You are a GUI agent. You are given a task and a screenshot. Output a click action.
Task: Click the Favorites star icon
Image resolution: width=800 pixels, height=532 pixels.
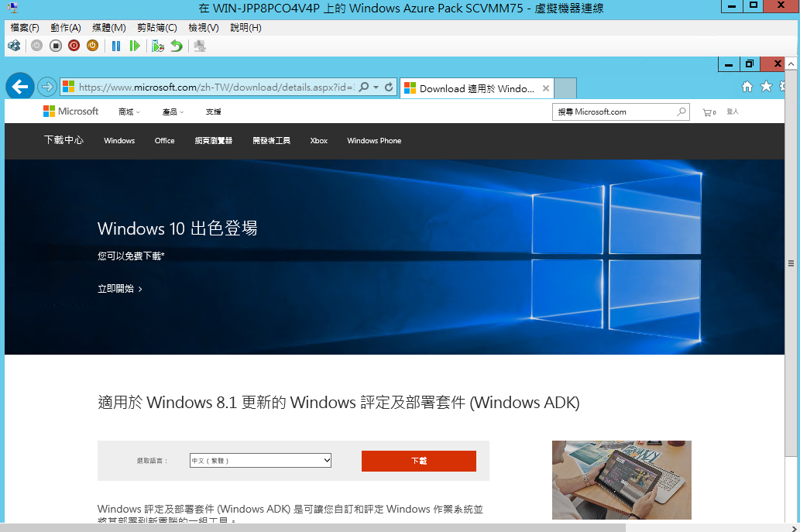(x=767, y=87)
